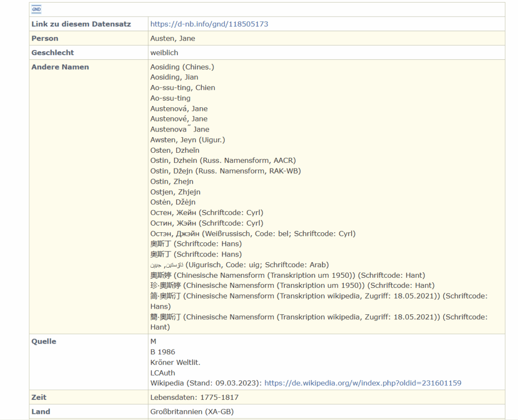Click the name Austen, Jane

click(172, 38)
